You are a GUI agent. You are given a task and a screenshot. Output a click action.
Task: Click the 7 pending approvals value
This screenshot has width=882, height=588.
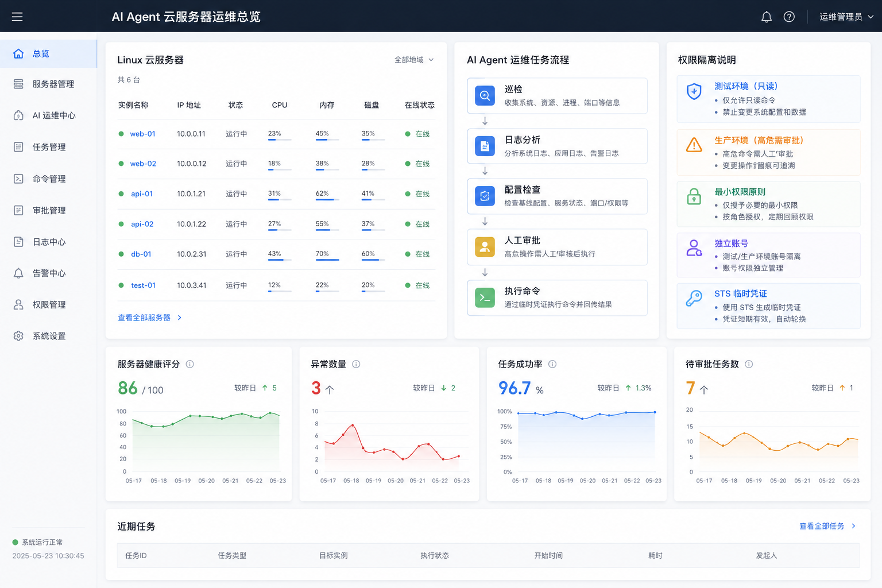(x=690, y=388)
